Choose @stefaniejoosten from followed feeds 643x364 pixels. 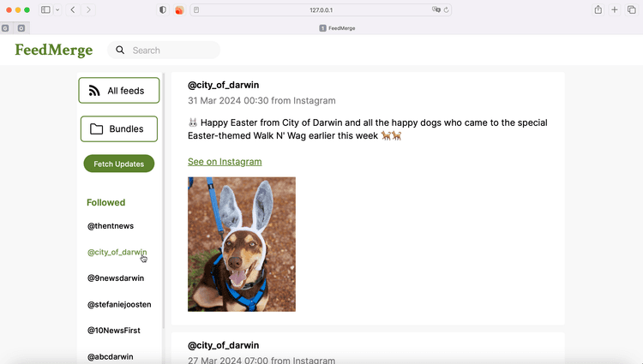tap(119, 304)
